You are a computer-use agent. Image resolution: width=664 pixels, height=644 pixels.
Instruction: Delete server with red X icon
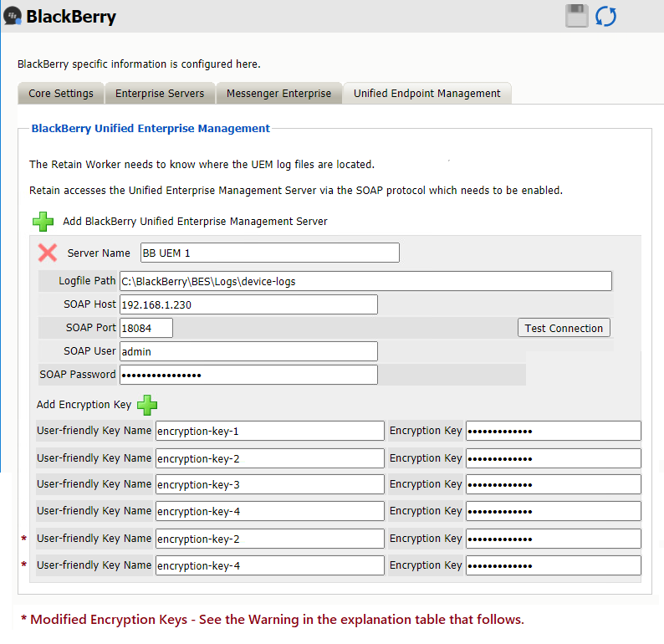(x=48, y=253)
